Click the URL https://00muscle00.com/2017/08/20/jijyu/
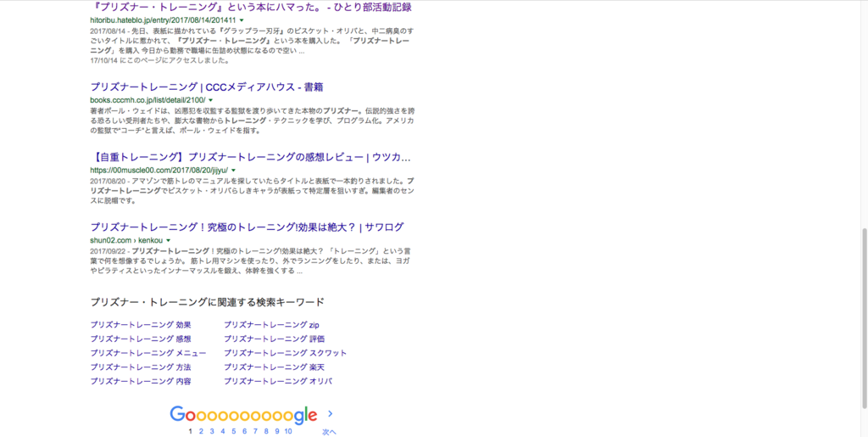The width and height of the screenshot is (868, 437). [159, 170]
